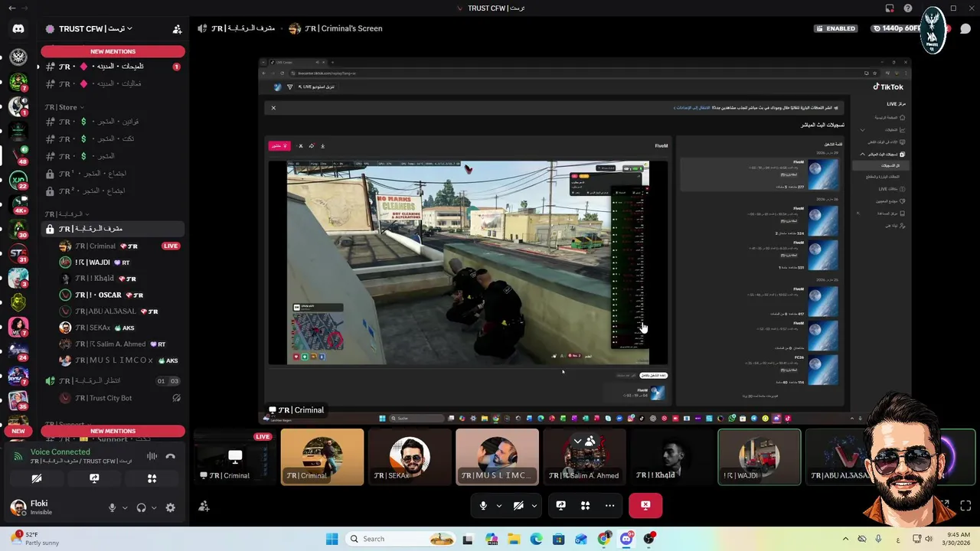This screenshot has width=980, height=551.
Task: Open File Explorer in the taskbar
Action: (x=514, y=539)
